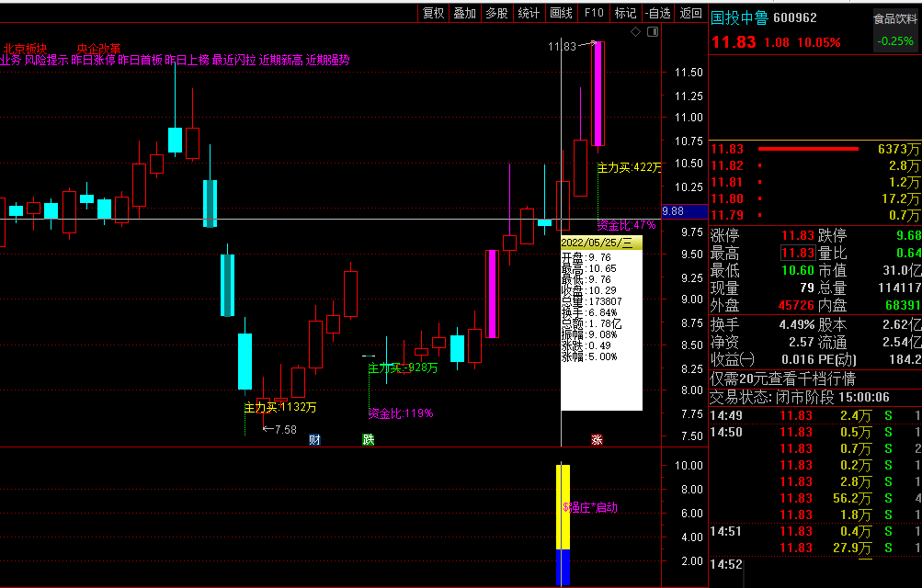922x588 pixels.
Task: Open the 复权 price adjustment option
Action: tap(433, 13)
